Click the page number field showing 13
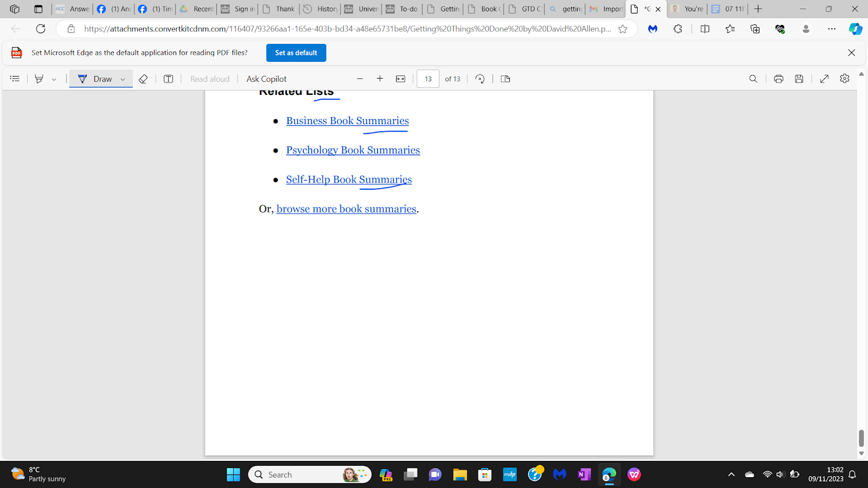 [x=428, y=79]
